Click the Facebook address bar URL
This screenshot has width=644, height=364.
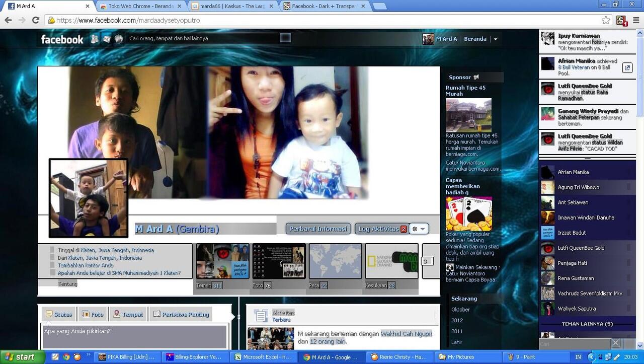point(128,20)
